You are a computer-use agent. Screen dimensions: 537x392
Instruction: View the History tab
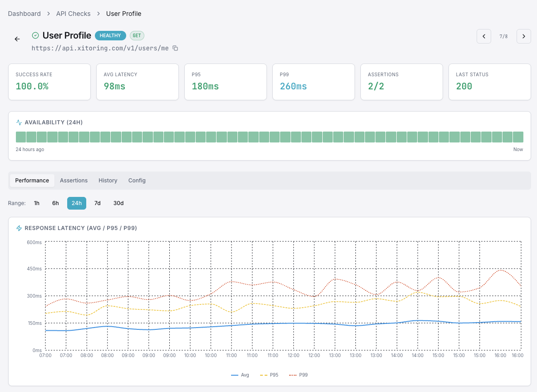tap(108, 180)
